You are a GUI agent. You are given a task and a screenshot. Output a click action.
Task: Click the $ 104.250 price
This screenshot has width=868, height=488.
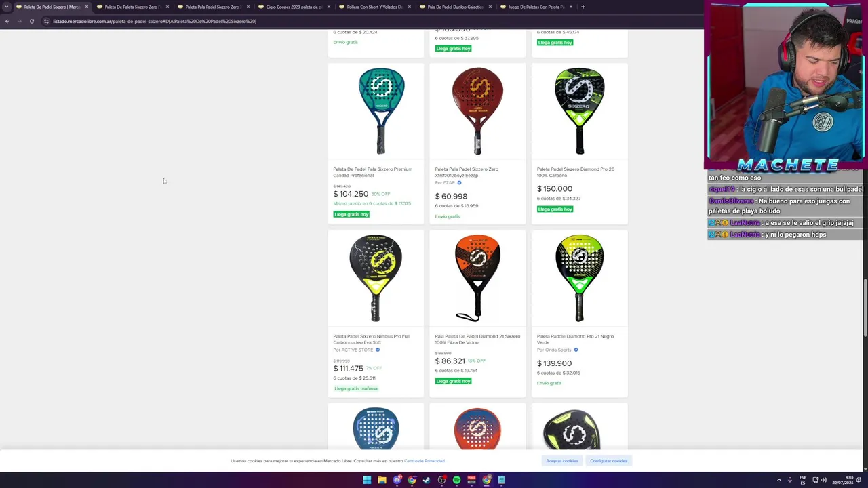(x=351, y=194)
